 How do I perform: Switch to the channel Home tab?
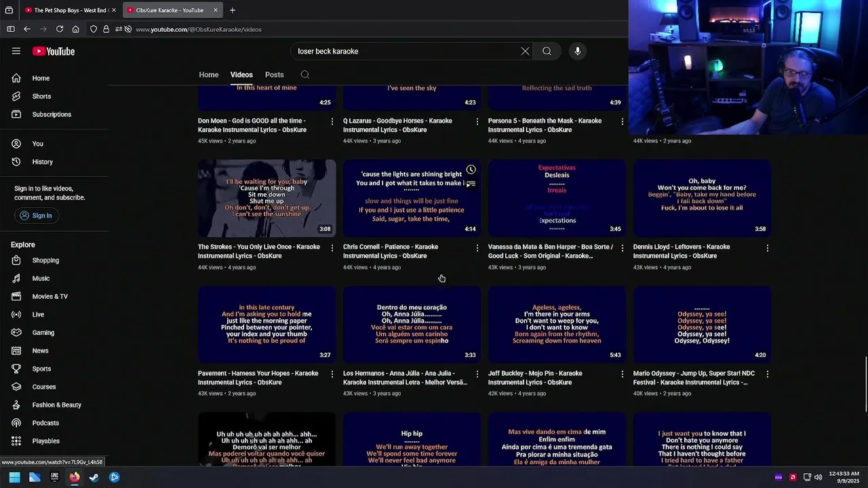point(209,75)
